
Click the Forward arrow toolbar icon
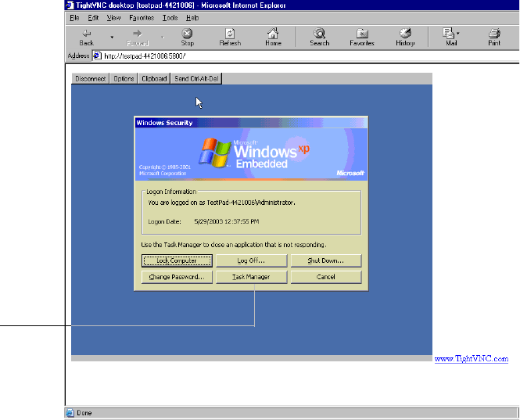(x=138, y=34)
